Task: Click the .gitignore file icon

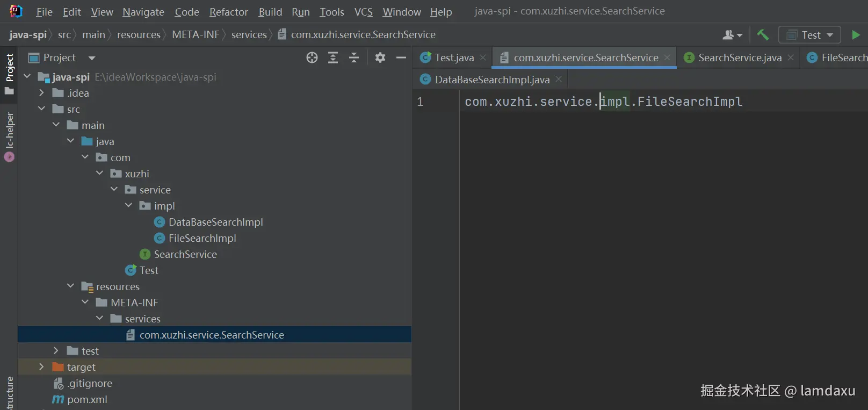Action: 59,383
